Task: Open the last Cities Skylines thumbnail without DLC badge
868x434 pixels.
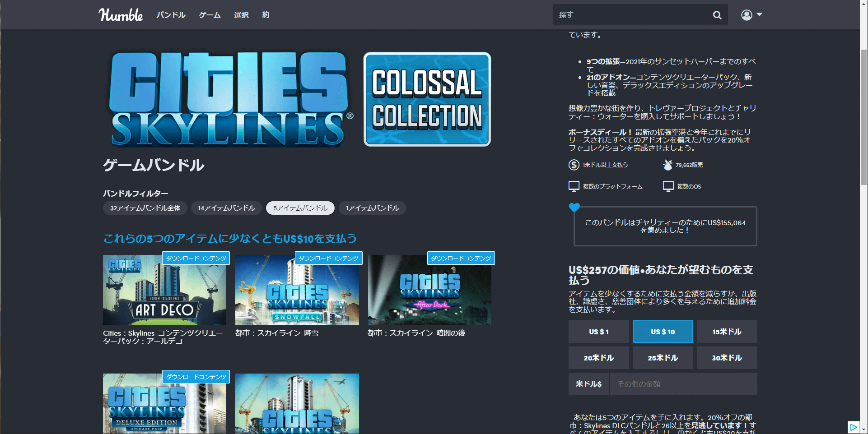Action: coord(297,403)
